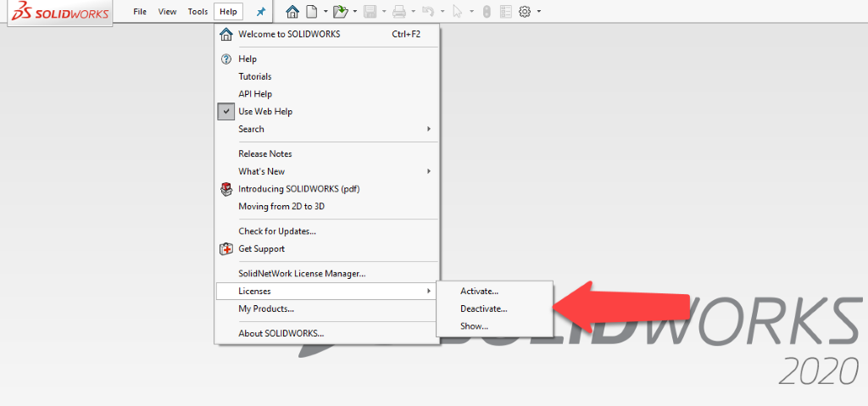Click Check for Updates menu entry
The height and width of the screenshot is (406, 868).
(277, 231)
